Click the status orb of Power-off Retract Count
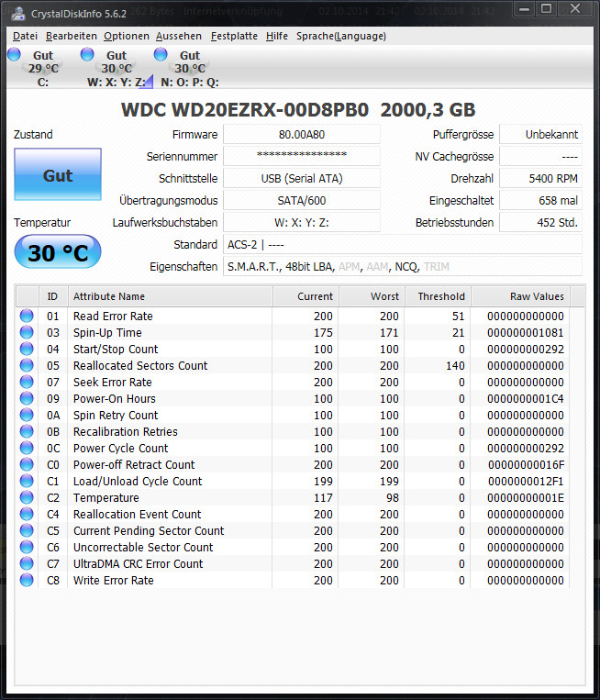 (27, 464)
